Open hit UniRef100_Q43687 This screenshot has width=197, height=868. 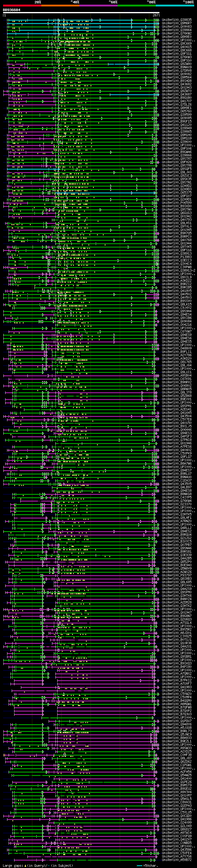coord(177,94)
